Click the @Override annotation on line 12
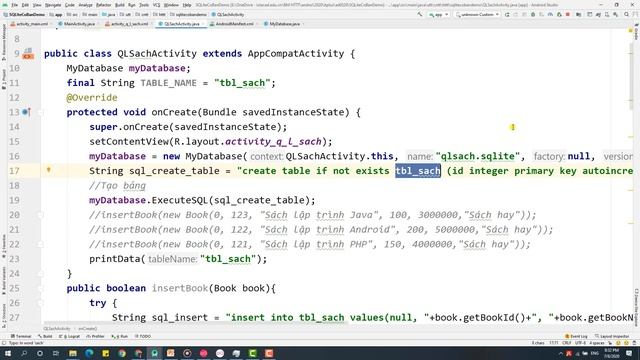The width and height of the screenshot is (640, 360). pos(92,98)
